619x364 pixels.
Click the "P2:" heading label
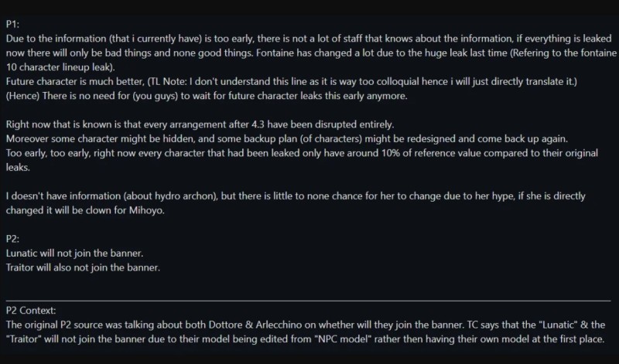(12, 239)
